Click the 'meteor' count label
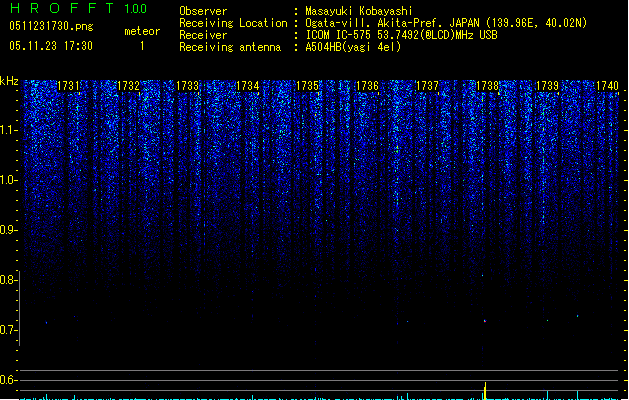Viewport: 629px width, 400px height. tap(142, 31)
